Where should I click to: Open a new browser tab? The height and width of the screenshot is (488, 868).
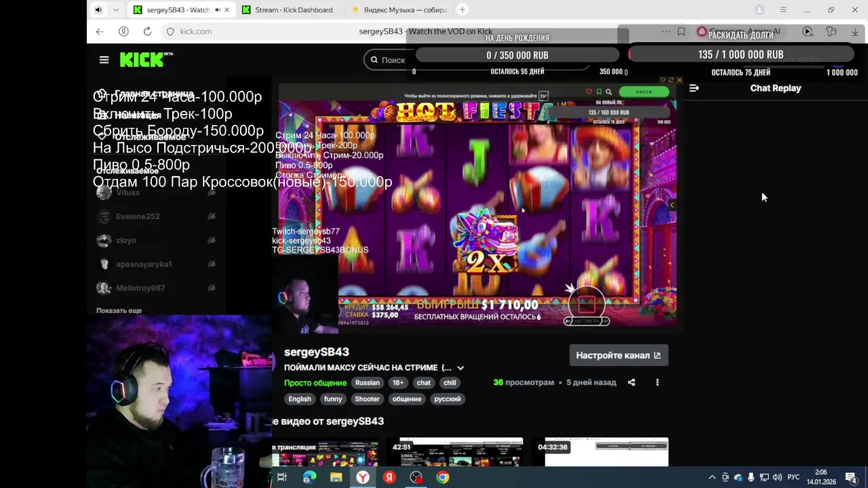(x=462, y=9)
